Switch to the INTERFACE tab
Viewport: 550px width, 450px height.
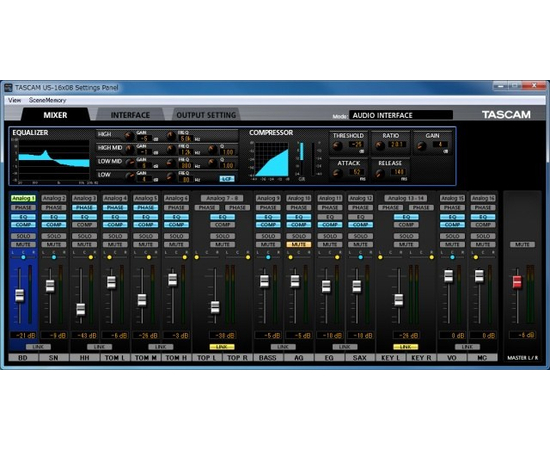click(x=130, y=115)
